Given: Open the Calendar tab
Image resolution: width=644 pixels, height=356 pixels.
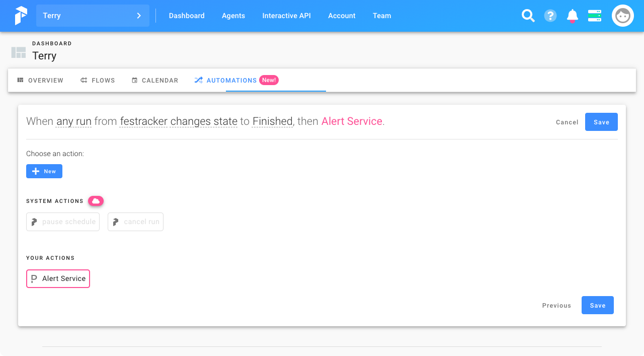Looking at the screenshot, I should pyautogui.click(x=155, y=81).
